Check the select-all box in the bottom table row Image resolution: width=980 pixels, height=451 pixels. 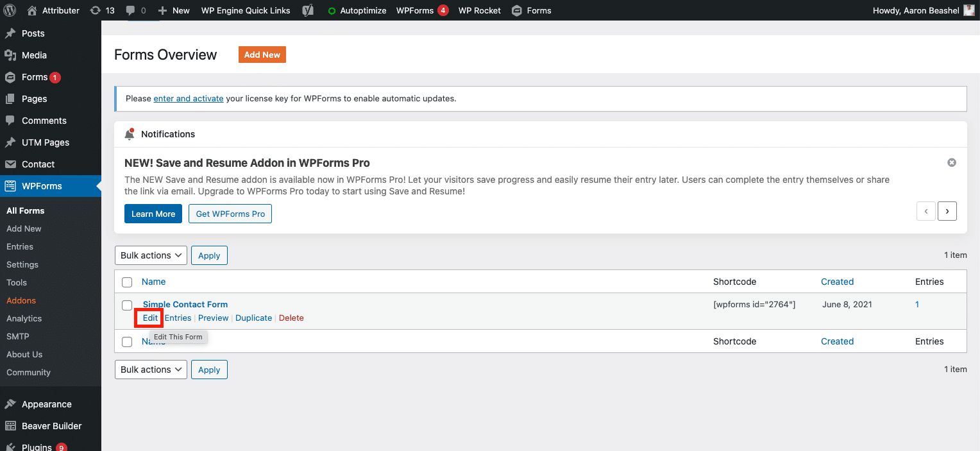point(126,341)
